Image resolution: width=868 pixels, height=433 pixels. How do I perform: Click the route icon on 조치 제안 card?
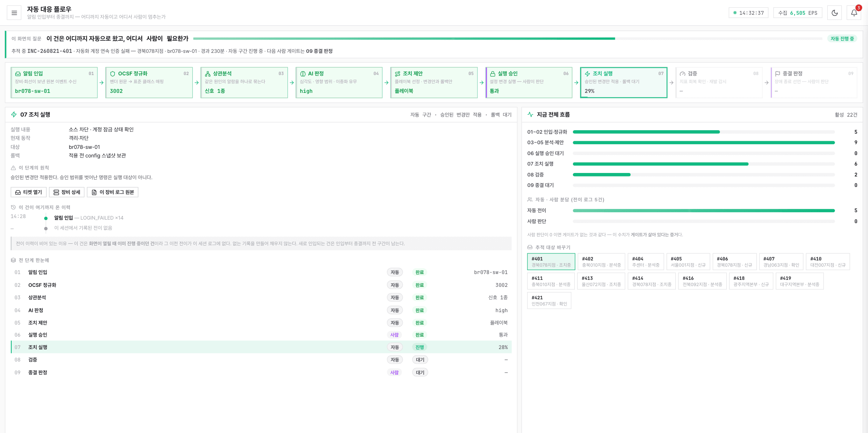point(398,74)
